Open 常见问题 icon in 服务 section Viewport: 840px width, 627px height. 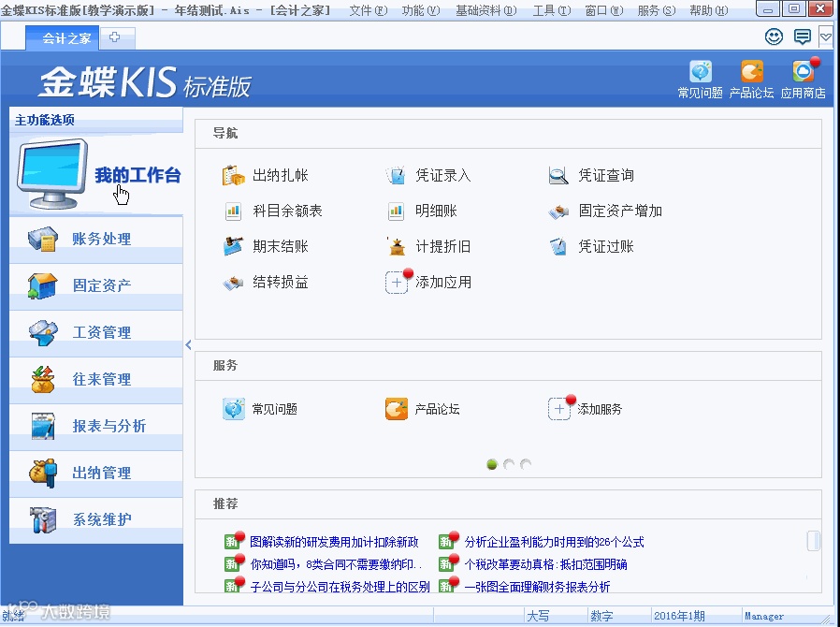[x=234, y=409]
